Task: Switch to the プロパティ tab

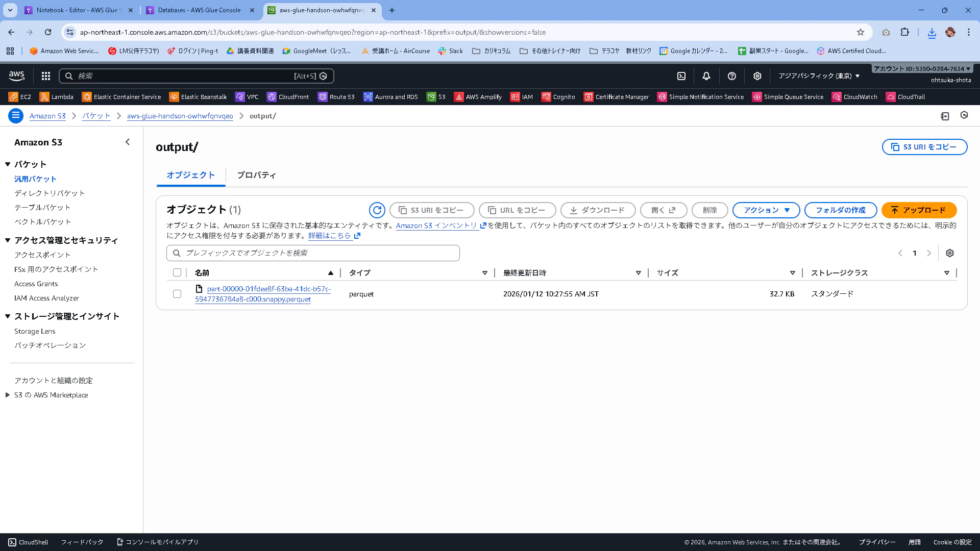Action: coord(256,175)
